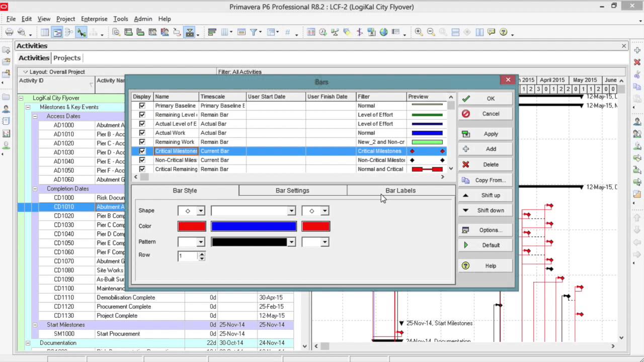Toggle Display checkbox for Critical Milestones bar
The image size is (644, 362).
coord(142,151)
